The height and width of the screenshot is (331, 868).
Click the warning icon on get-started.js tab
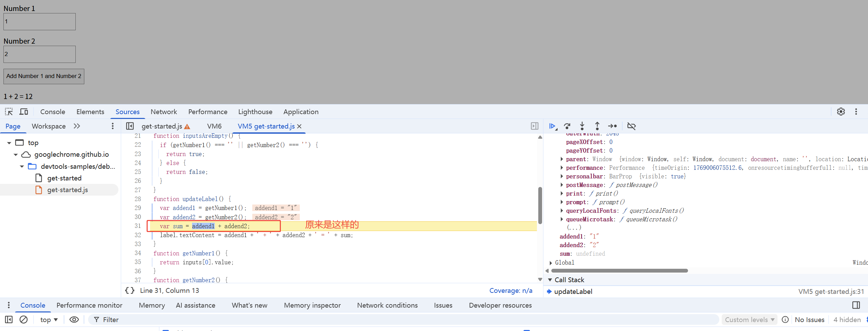point(187,126)
